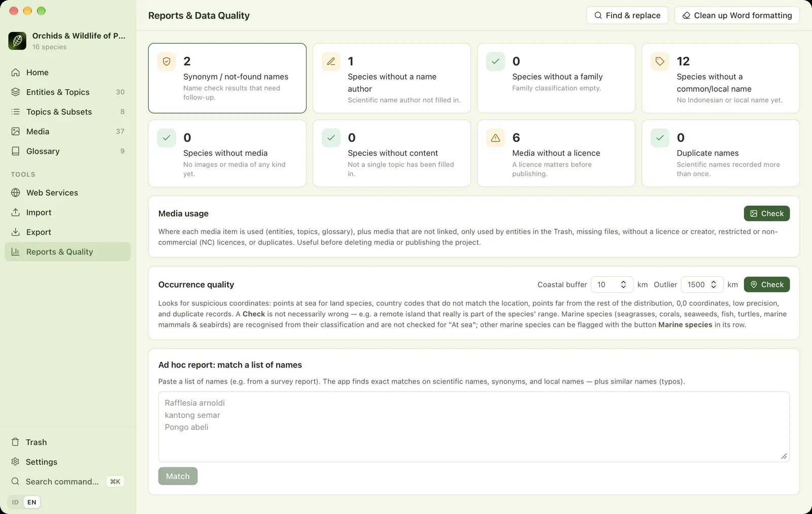
Task: Click Clean up Word formatting button
Action: pyautogui.click(x=737, y=16)
